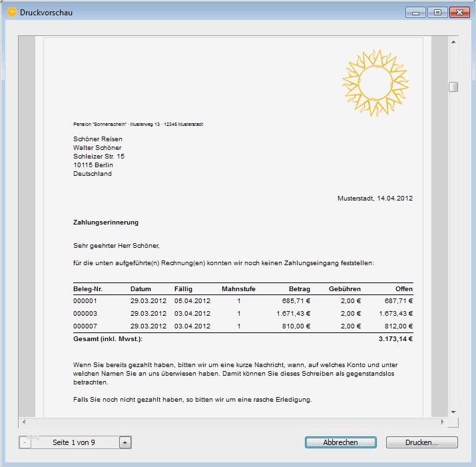Click 'Gesamt (inkl. Mwst.):' label
Viewport: 476px width, 467px height.
pyautogui.click(x=108, y=339)
